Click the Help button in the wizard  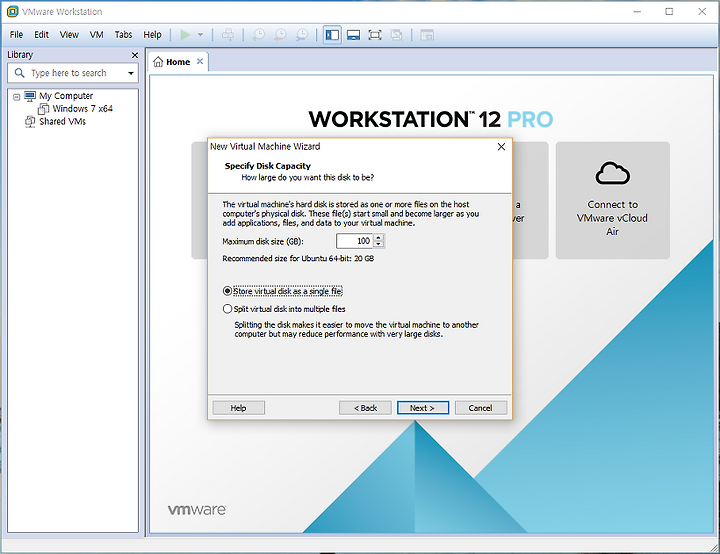pos(238,408)
